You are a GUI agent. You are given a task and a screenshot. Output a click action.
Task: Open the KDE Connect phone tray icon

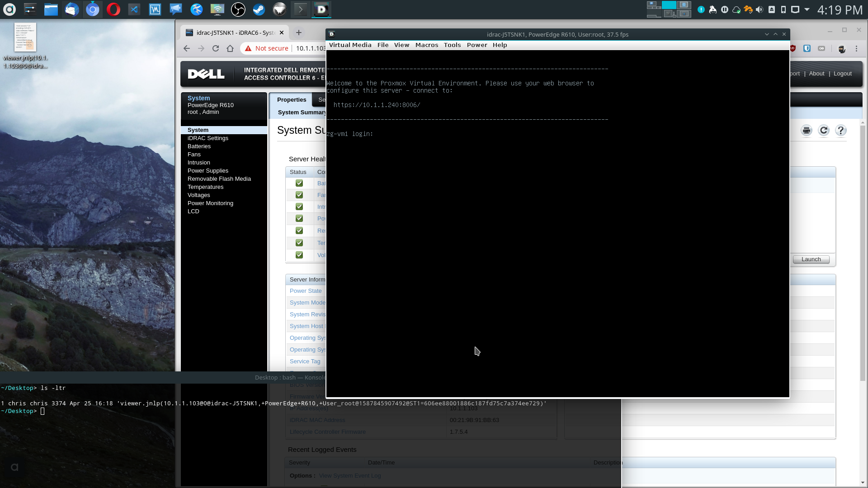783,9
